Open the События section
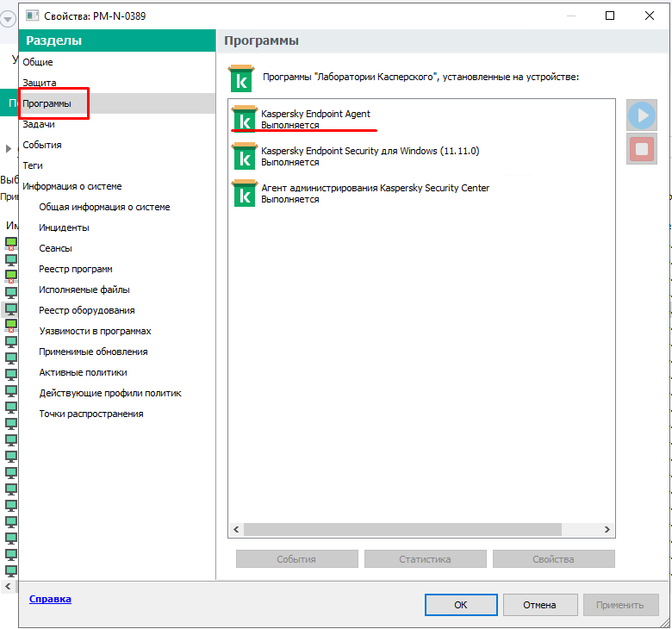Screen dimensions: 672x629 tap(42, 145)
